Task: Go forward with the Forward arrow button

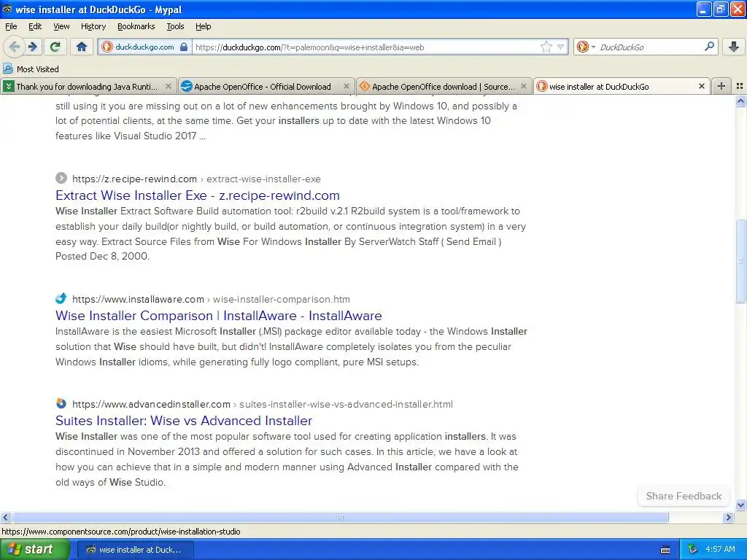Action: tap(33, 47)
